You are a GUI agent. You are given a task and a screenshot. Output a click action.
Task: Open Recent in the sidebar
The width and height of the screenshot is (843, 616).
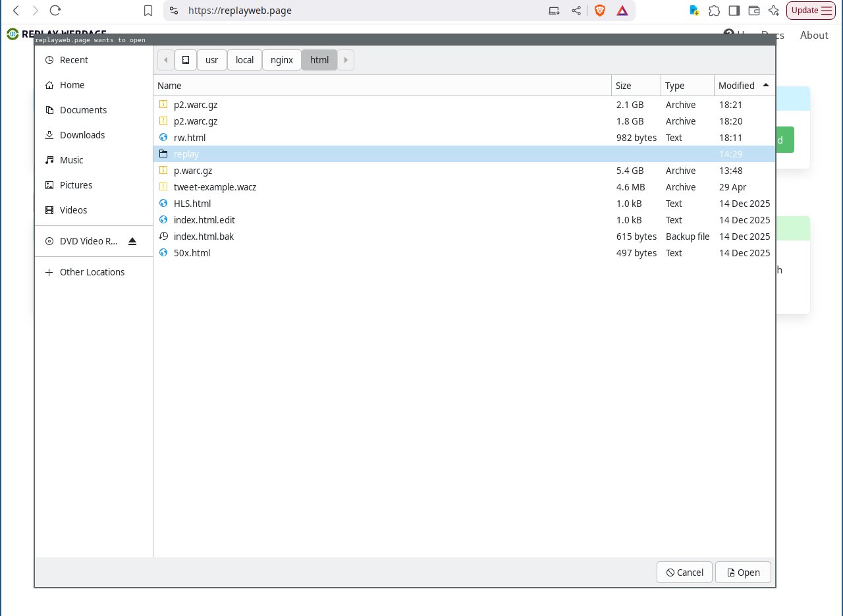[x=94, y=60]
